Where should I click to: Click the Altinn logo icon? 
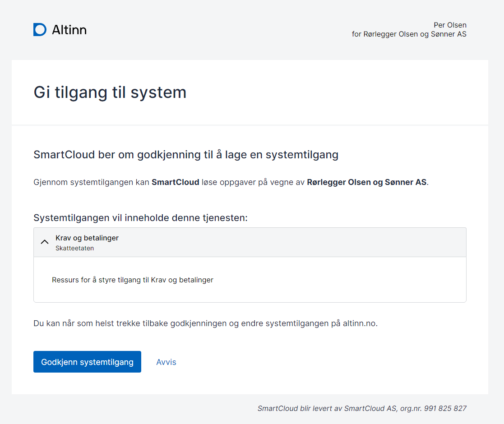(x=40, y=30)
